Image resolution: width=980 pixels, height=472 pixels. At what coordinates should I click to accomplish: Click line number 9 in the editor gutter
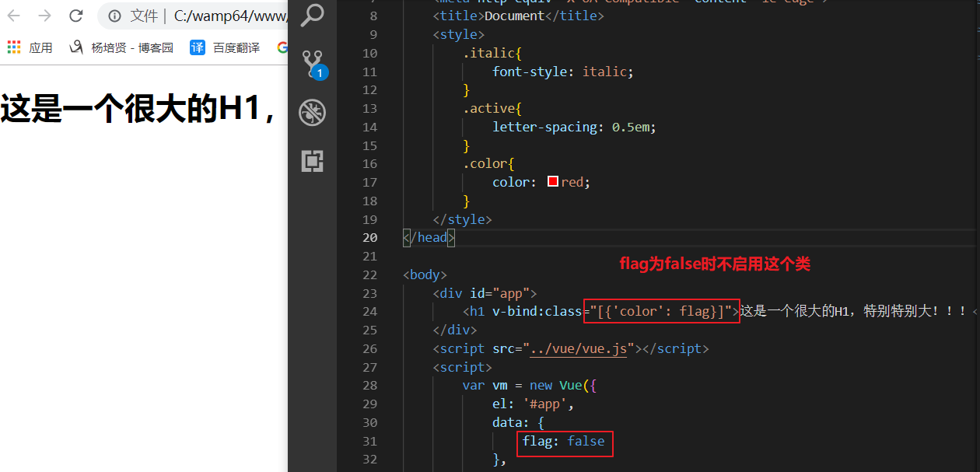pos(373,34)
